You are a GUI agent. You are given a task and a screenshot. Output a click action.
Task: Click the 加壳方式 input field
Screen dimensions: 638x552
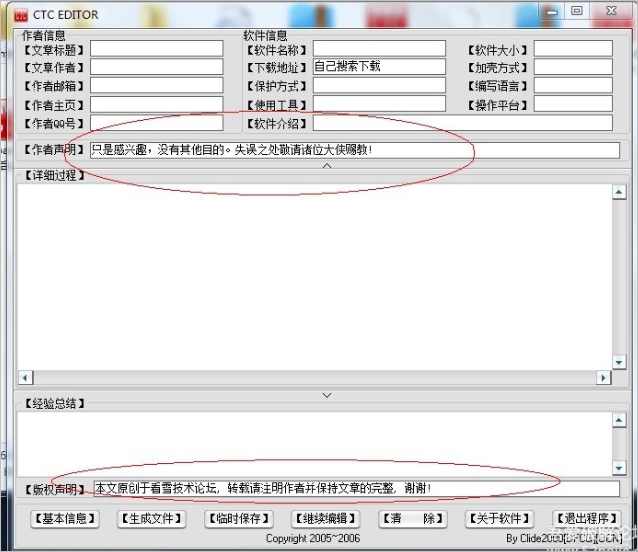click(573, 67)
